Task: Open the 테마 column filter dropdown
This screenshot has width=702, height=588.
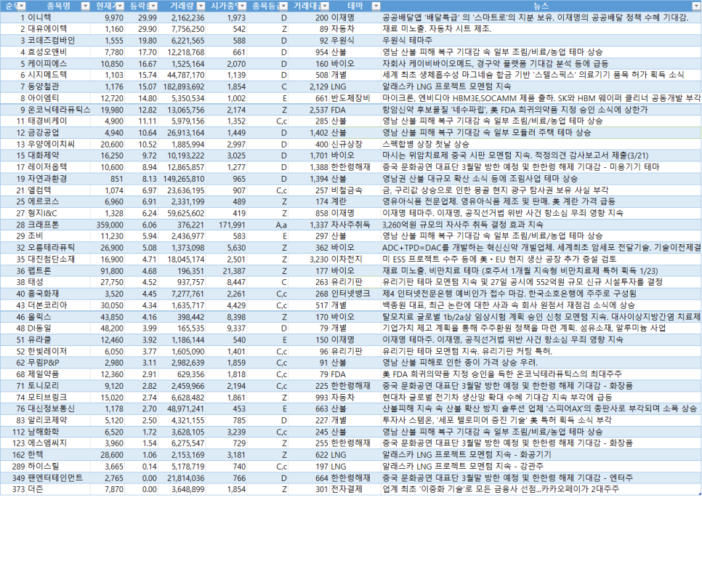Action: [x=376, y=6]
